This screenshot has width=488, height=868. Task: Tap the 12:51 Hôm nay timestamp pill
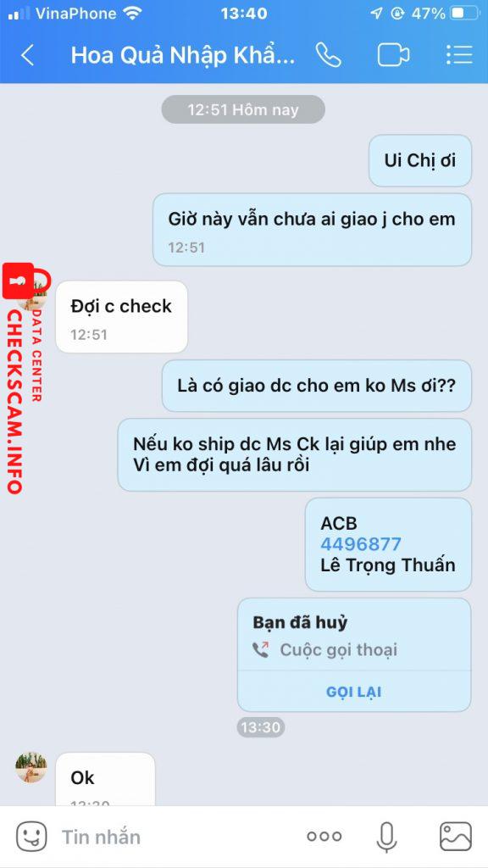(x=243, y=109)
